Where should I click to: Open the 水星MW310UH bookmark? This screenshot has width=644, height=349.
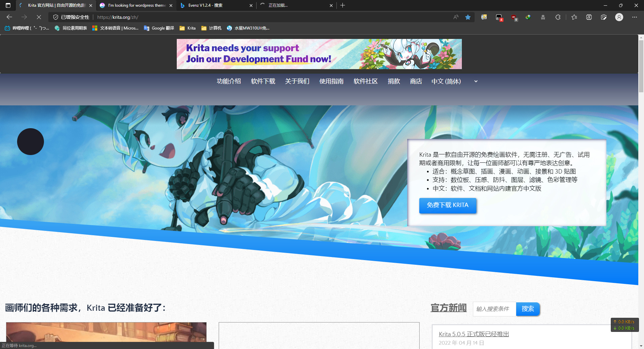click(x=248, y=28)
